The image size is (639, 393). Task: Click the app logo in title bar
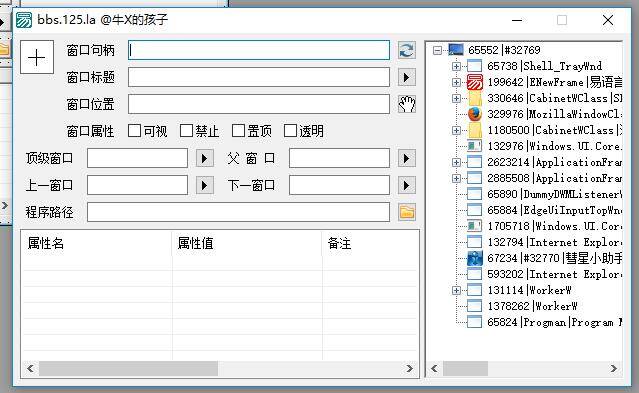tap(24, 20)
